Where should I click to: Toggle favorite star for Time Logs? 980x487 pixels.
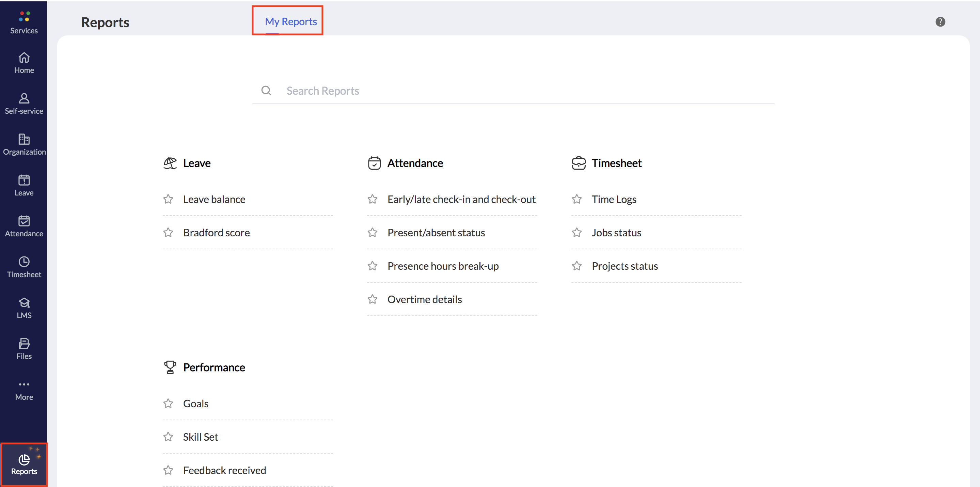(x=576, y=199)
